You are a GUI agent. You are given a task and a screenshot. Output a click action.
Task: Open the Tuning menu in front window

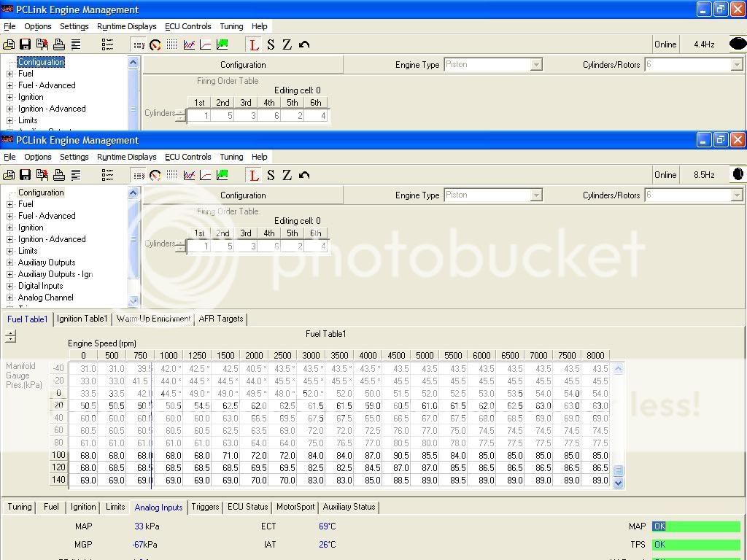(x=231, y=157)
